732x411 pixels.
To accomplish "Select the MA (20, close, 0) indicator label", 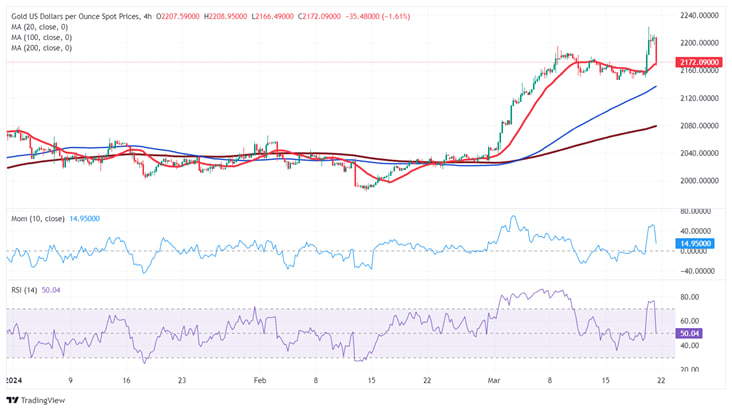I will pyautogui.click(x=40, y=27).
